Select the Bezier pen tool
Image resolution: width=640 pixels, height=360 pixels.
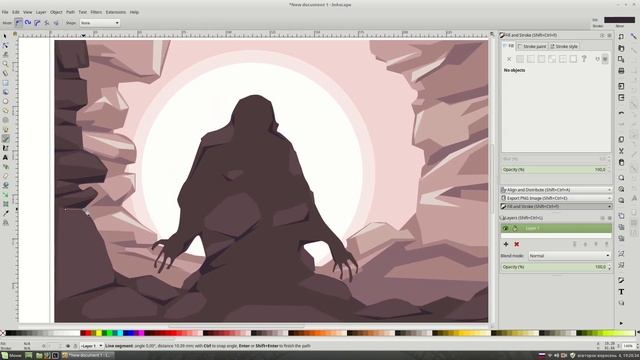5,139
